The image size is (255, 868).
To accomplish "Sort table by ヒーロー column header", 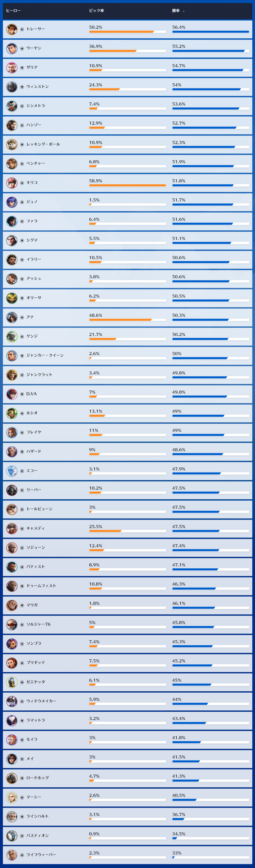I will point(14,11).
